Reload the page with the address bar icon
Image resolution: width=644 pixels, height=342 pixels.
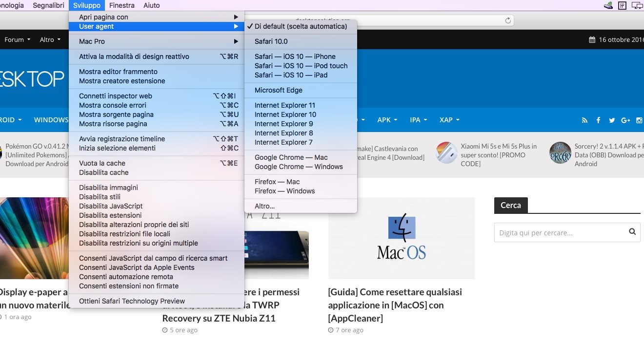(508, 20)
